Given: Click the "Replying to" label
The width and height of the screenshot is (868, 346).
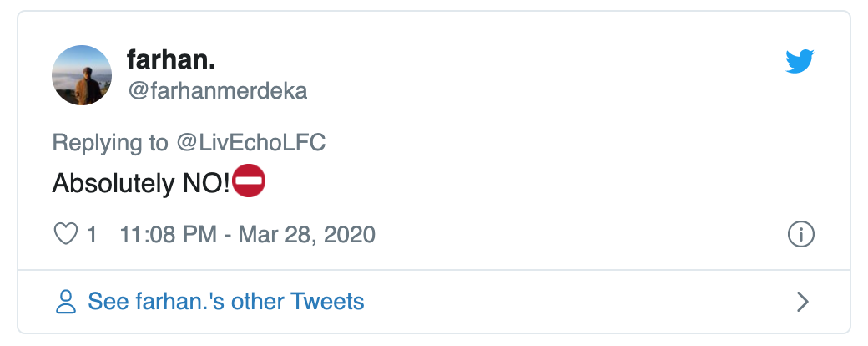Looking at the screenshot, I should point(110,142).
